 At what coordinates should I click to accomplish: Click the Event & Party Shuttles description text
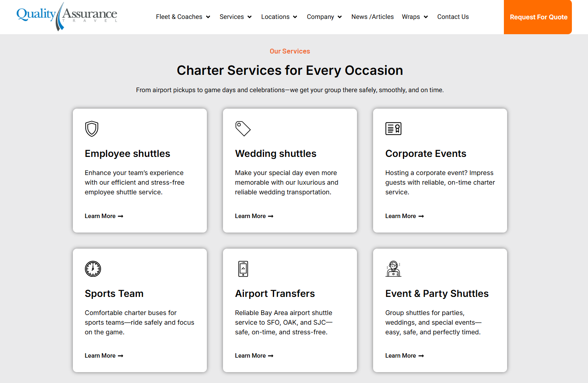coord(433,323)
